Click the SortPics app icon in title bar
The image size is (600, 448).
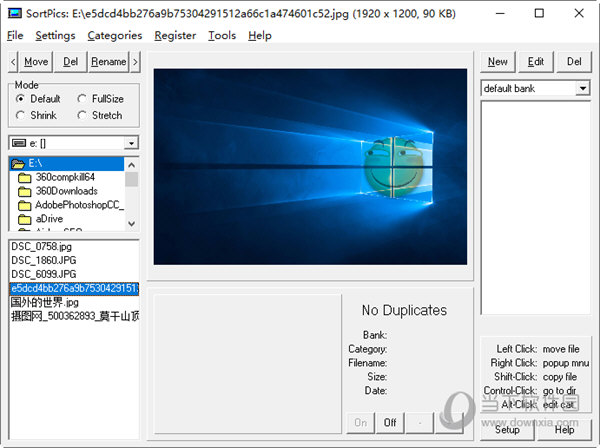pyautogui.click(x=15, y=13)
